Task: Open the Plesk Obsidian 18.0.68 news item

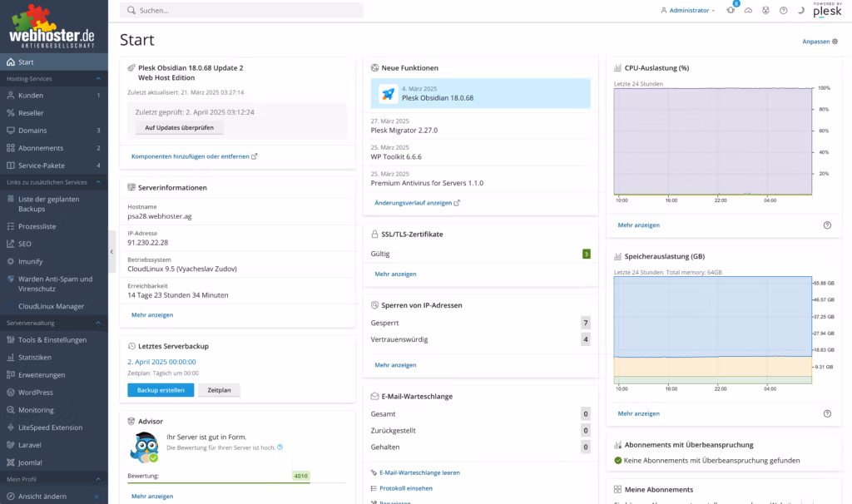Action: click(481, 93)
